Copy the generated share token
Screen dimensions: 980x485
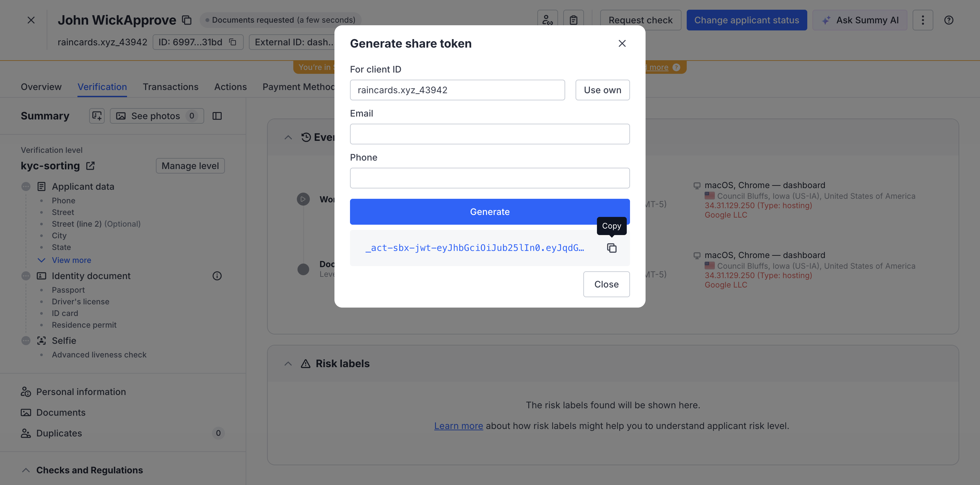[x=611, y=248]
